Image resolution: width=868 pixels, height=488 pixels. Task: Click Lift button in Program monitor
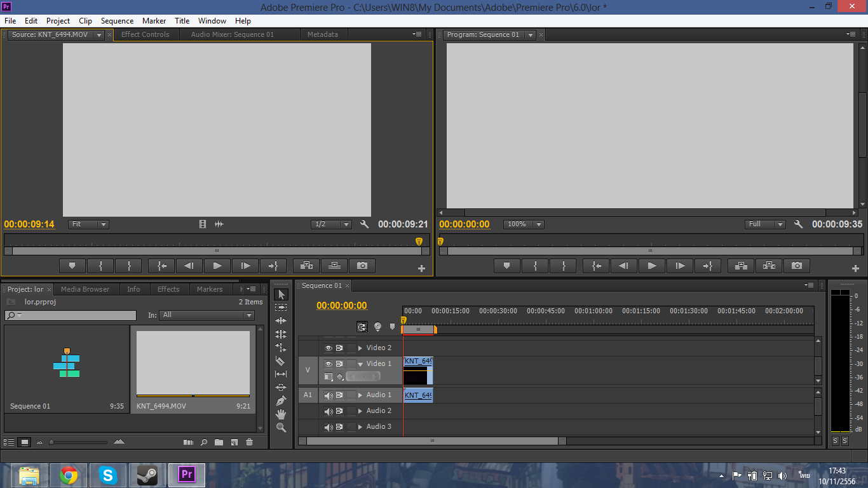pyautogui.click(x=741, y=266)
